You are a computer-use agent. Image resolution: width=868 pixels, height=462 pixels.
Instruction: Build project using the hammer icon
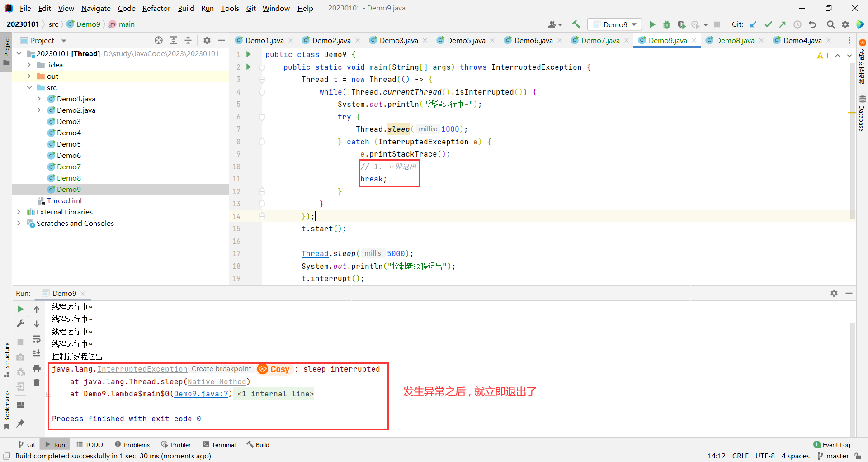576,24
